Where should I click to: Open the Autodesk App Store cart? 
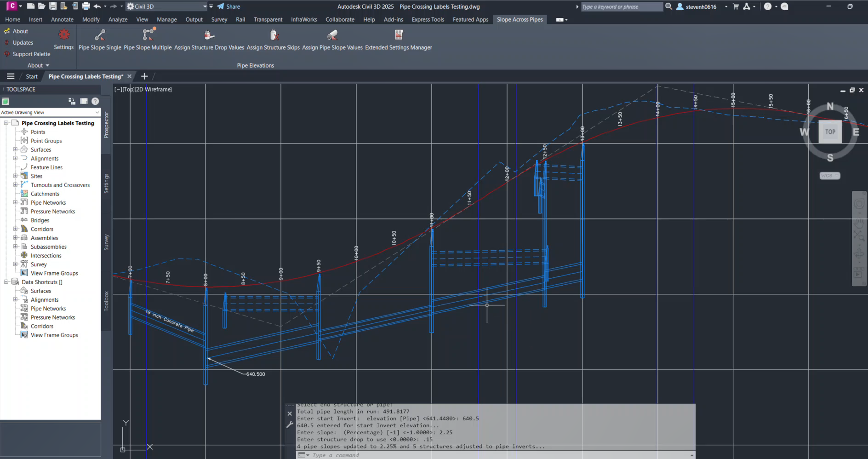point(736,6)
